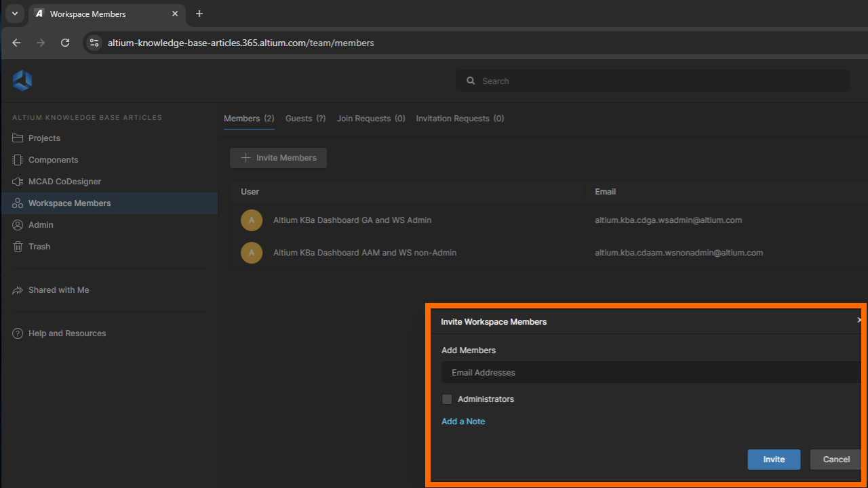Click the Invite button in dialog
This screenshot has width=868, height=488.
point(774,460)
